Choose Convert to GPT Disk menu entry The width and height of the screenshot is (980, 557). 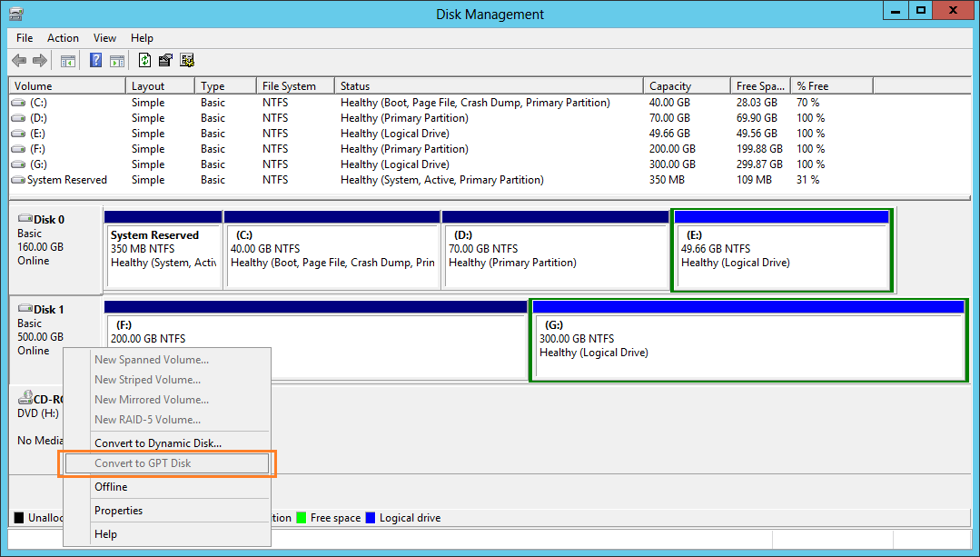[167, 463]
